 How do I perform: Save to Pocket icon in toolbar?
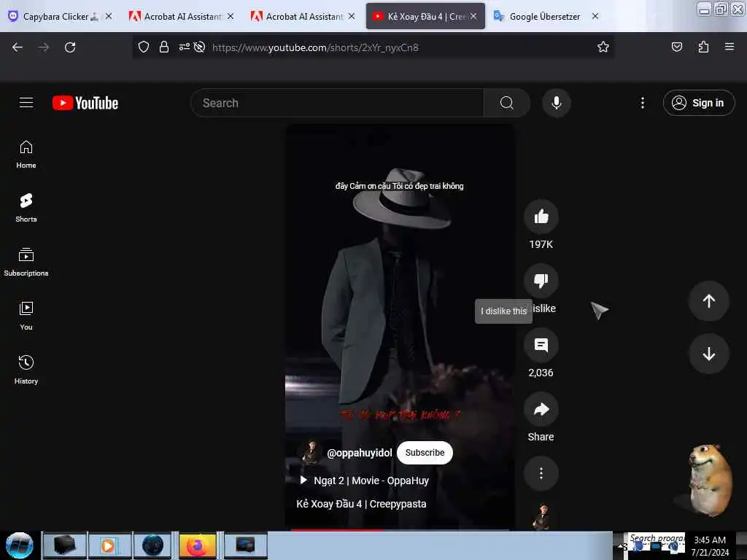click(x=676, y=47)
